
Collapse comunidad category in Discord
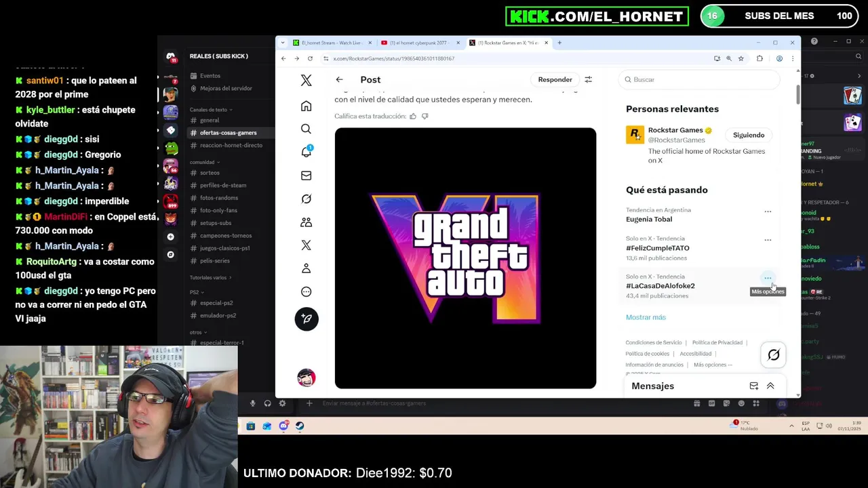204,162
